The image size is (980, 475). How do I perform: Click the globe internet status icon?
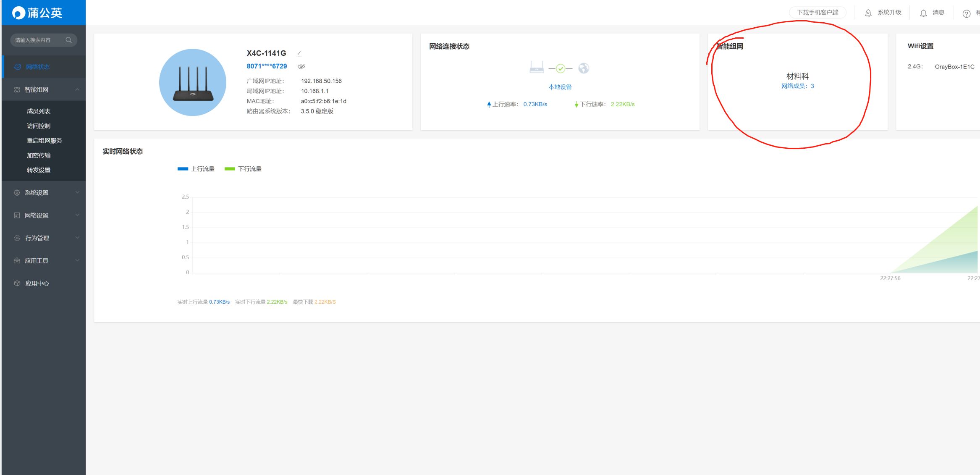coord(584,68)
